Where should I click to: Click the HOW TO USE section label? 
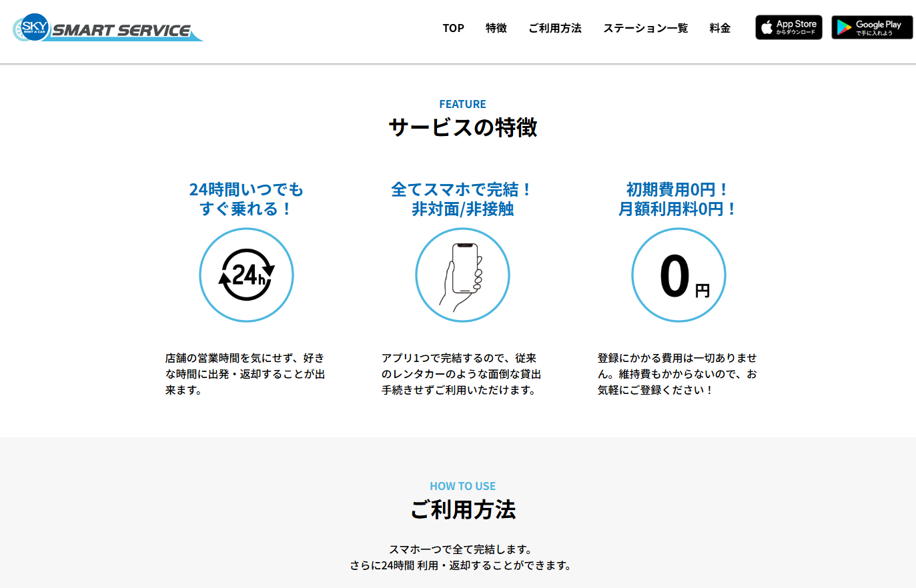(462, 486)
